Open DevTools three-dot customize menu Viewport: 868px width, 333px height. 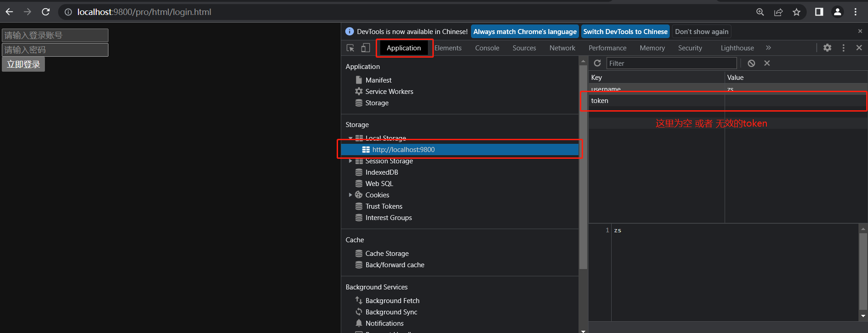pos(843,48)
